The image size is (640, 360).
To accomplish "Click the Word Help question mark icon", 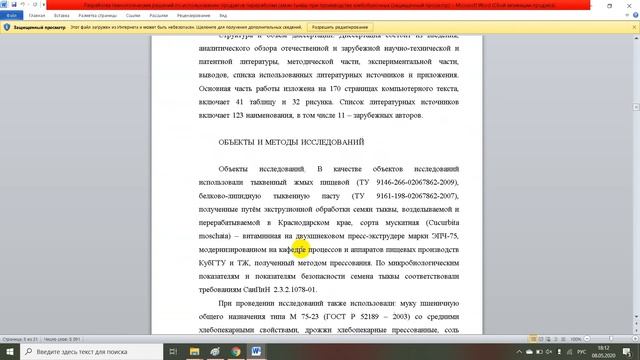I will [636, 15].
